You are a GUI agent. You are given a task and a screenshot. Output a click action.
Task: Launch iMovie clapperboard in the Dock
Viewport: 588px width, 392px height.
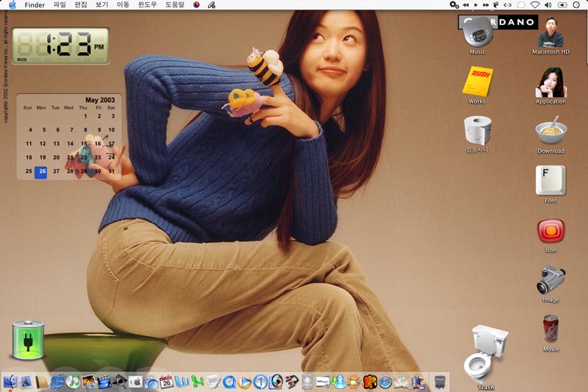coord(104,382)
